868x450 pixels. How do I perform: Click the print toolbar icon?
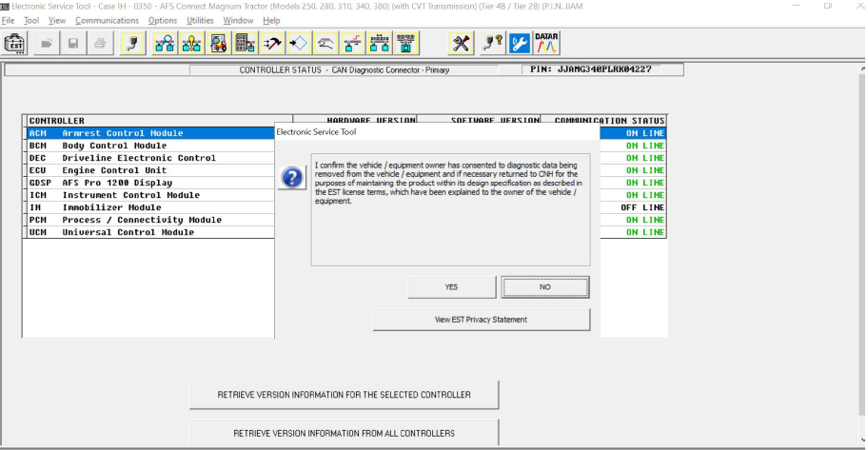pyautogui.click(x=100, y=43)
